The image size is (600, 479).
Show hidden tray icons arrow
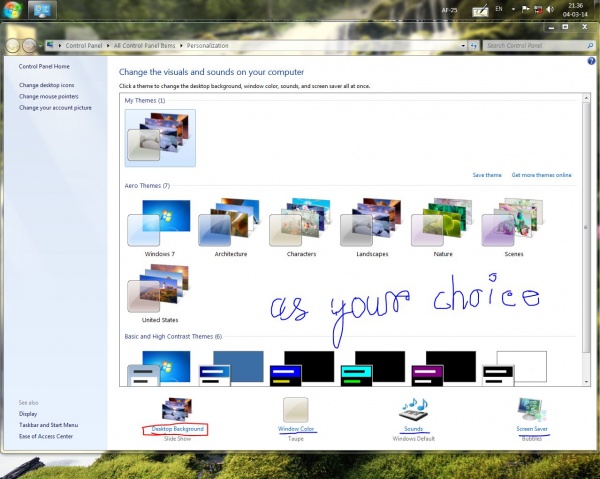[x=513, y=10]
